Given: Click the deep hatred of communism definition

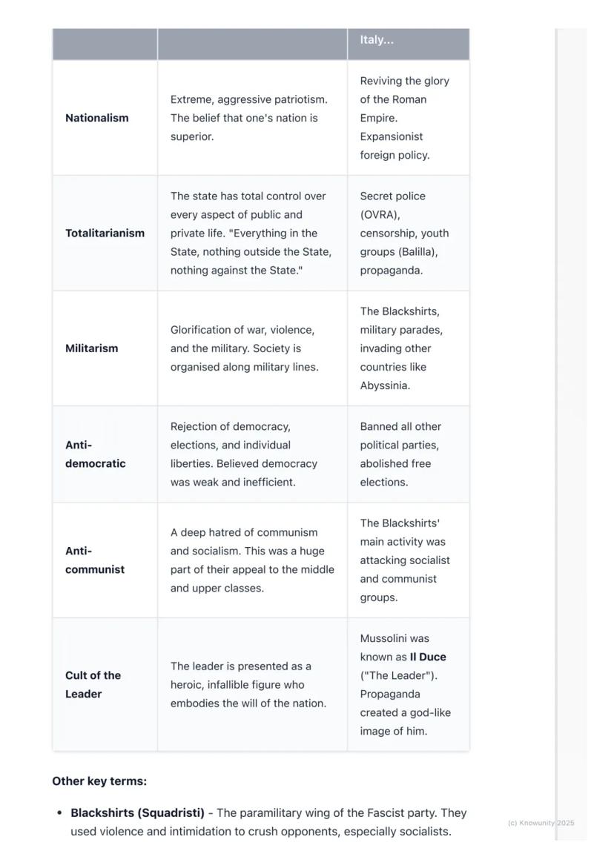Looking at the screenshot, I should [x=252, y=560].
